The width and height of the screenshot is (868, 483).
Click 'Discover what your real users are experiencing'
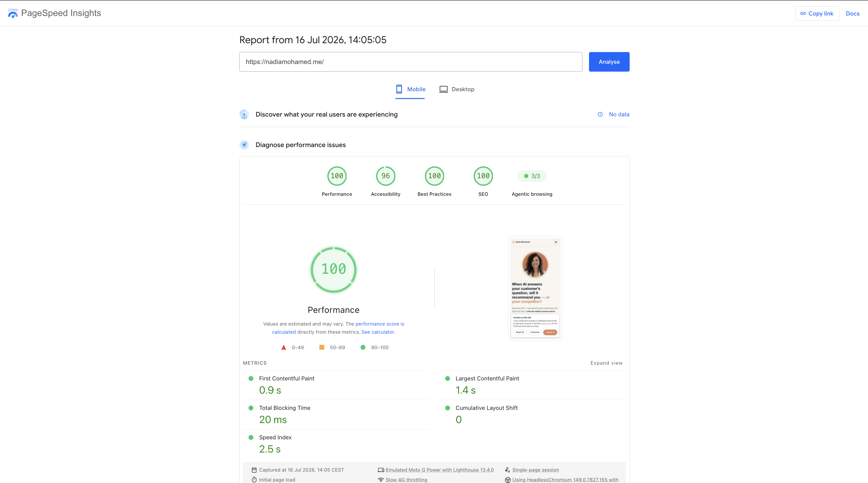point(326,115)
